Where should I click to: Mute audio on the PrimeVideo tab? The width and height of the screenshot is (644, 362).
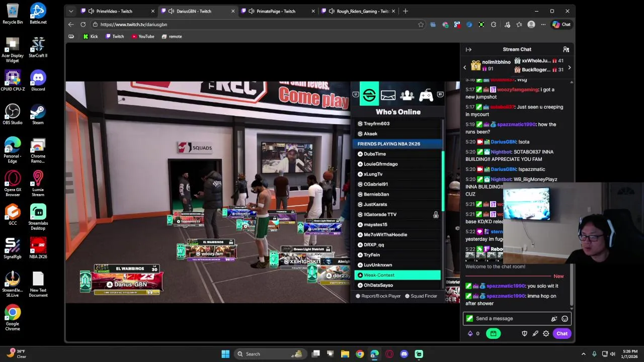pos(91,11)
